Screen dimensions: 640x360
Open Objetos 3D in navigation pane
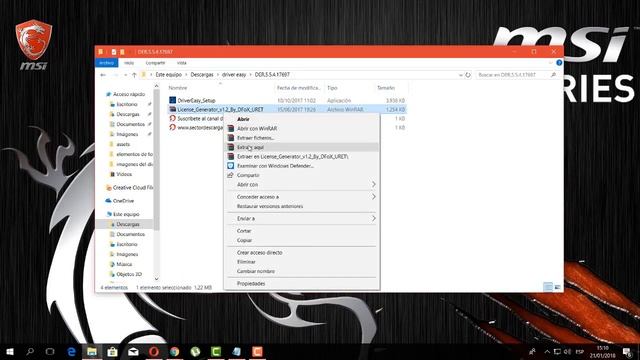129,274
